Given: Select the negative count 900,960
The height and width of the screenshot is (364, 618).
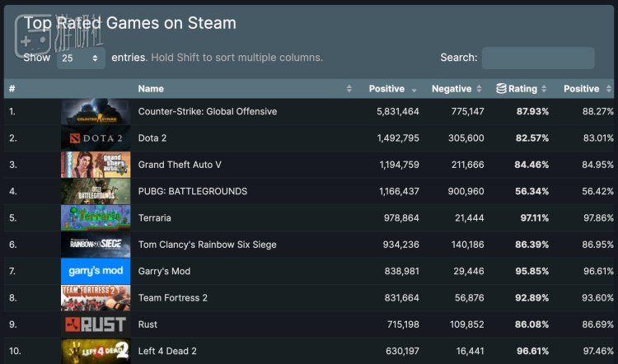Looking at the screenshot, I should (466, 191).
